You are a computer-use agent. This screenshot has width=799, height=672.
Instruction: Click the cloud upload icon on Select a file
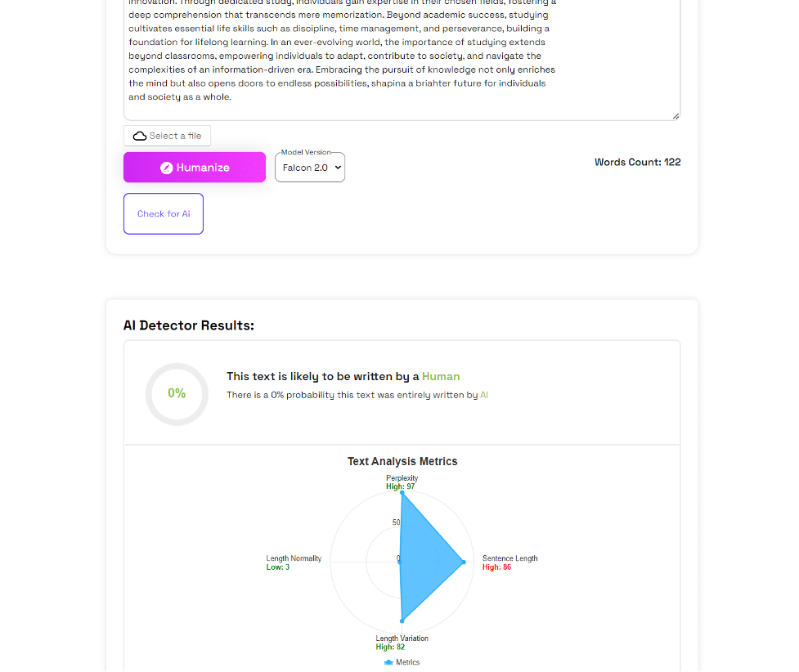pyautogui.click(x=139, y=135)
